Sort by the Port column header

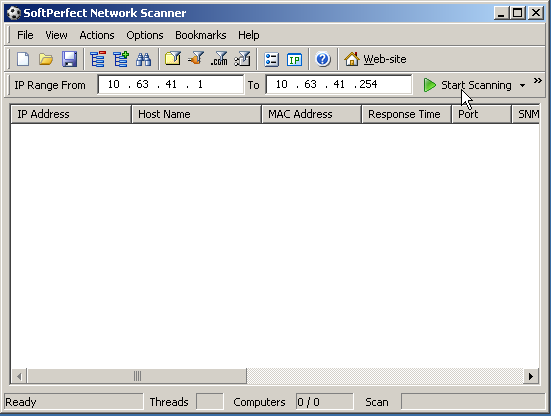pyautogui.click(x=481, y=114)
